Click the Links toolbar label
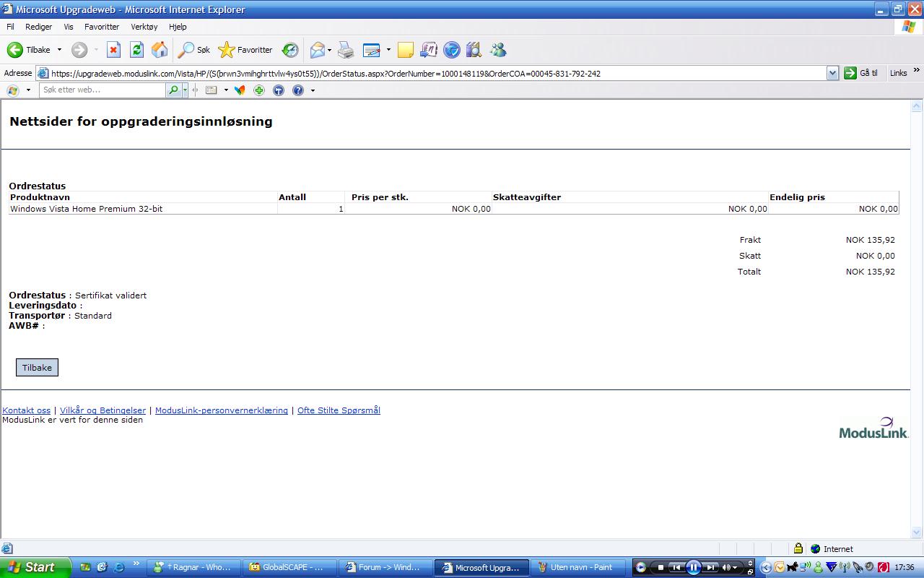The image size is (924, 578). pyautogui.click(x=899, y=73)
